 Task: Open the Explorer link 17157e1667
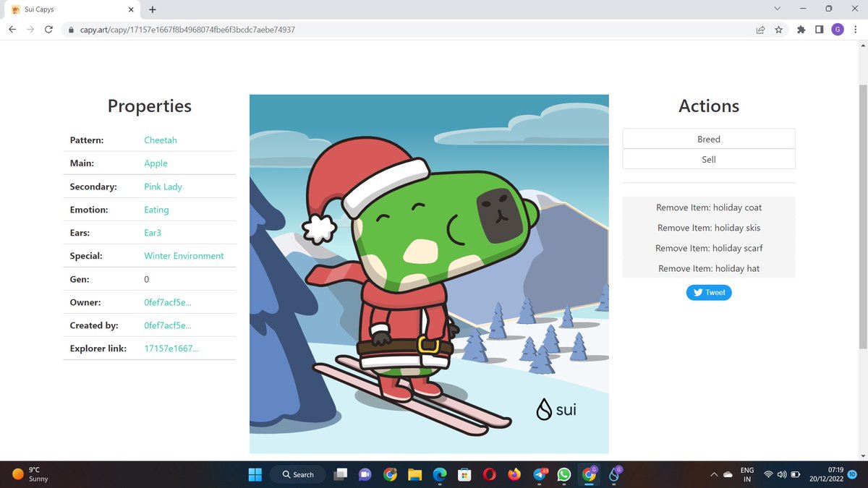171,348
